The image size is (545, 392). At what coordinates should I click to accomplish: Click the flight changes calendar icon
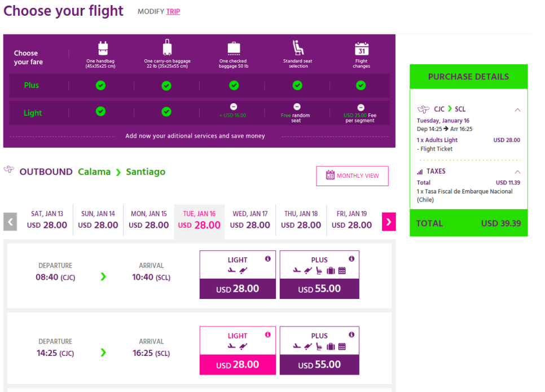(362, 49)
